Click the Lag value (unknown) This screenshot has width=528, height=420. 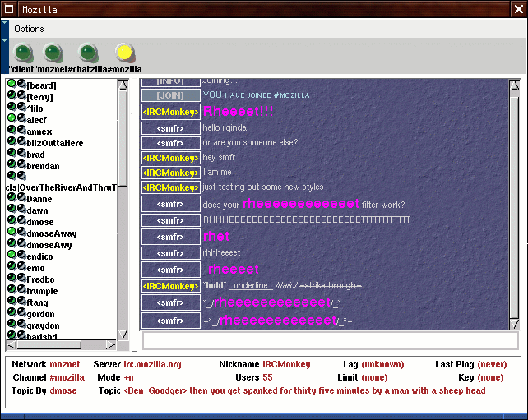(x=382, y=364)
